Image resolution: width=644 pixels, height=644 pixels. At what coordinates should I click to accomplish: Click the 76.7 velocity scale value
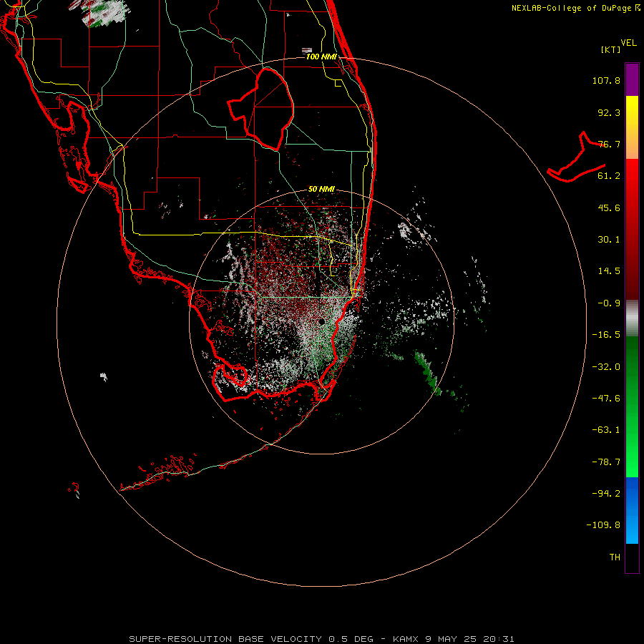[x=609, y=144]
